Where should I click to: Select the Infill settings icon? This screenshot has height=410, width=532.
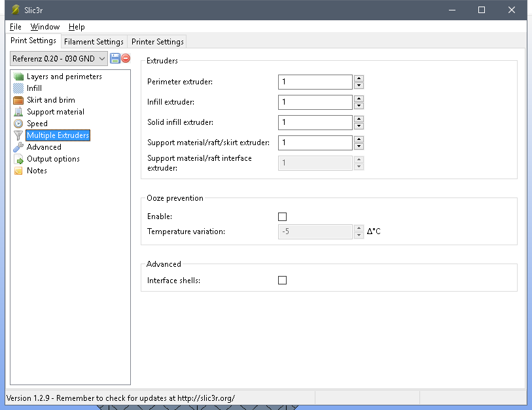tap(18, 88)
